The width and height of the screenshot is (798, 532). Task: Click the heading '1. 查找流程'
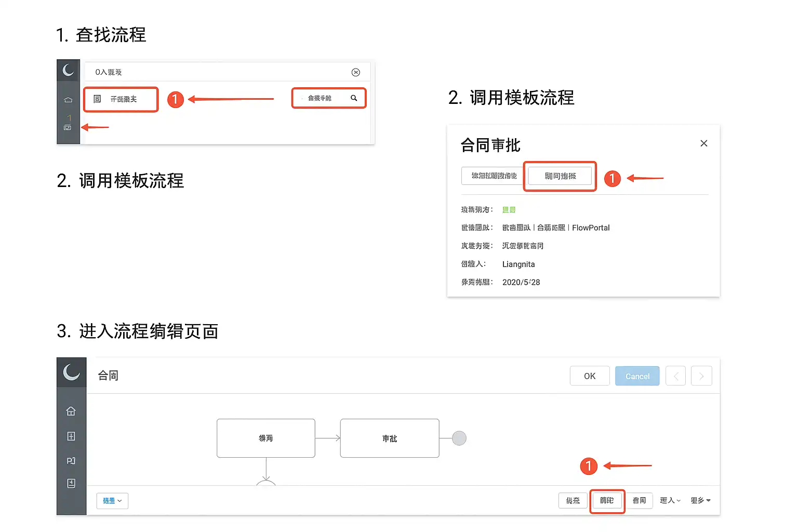point(101,35)
